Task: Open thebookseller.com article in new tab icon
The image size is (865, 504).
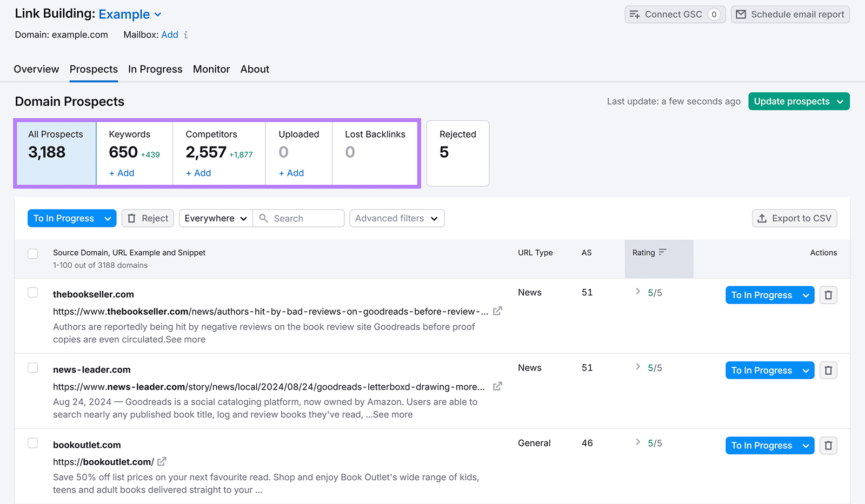Action: pyautogui.click(x=497, y=311)
